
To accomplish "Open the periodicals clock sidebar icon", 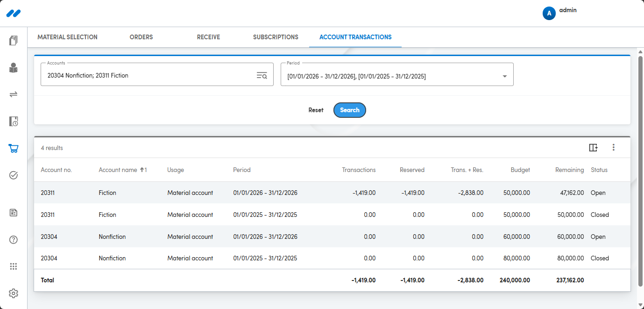I will click(x=14, y=122).
